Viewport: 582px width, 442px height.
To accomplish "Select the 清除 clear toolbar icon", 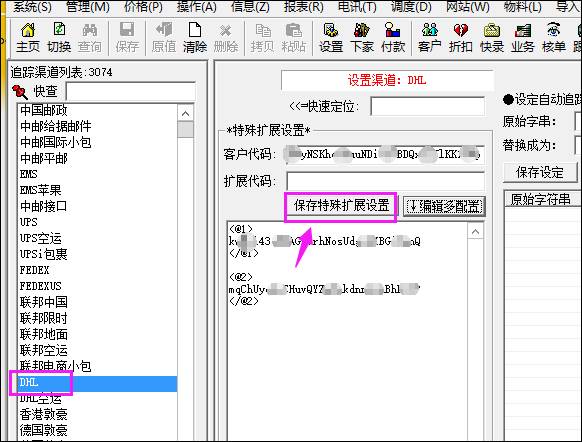I will 195,37.
